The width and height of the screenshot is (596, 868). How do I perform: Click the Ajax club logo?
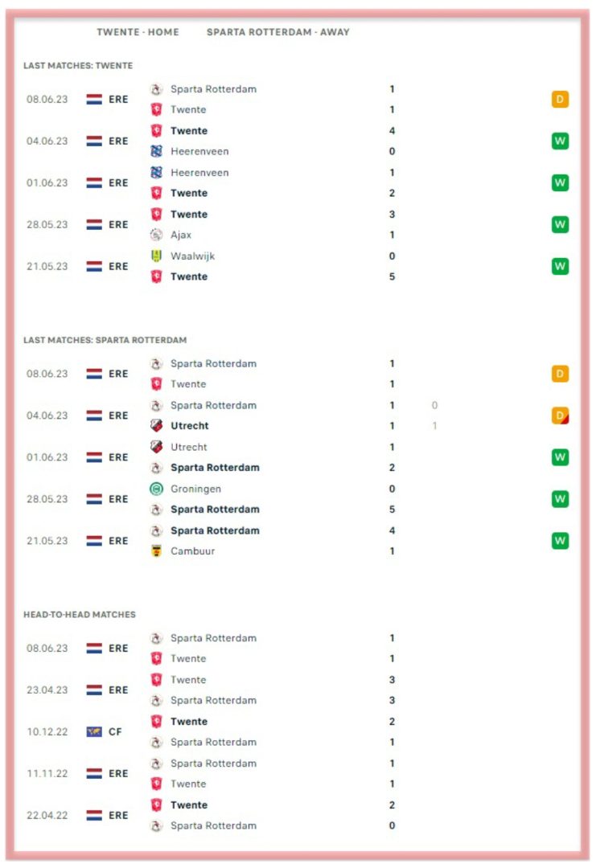click(157, 235)
